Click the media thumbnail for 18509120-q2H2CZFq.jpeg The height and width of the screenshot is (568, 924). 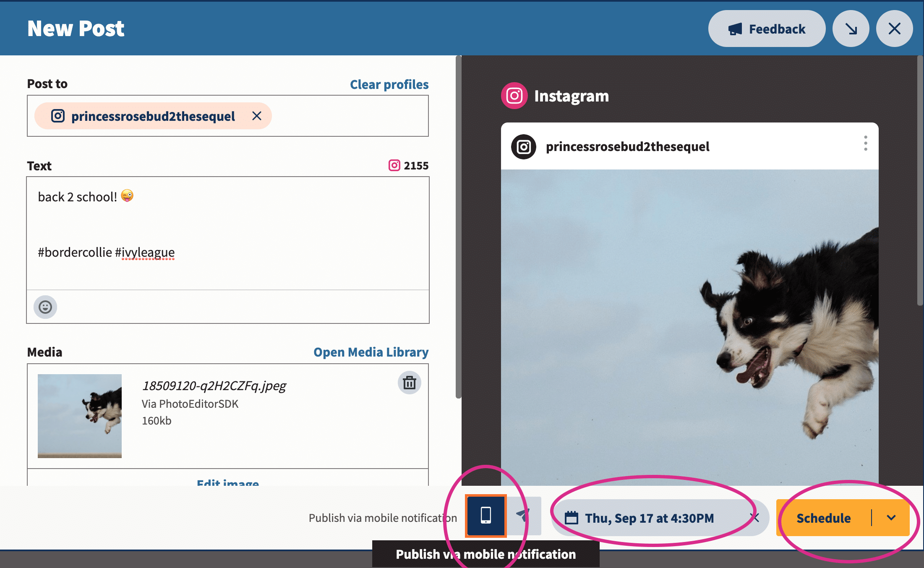pyautogui.click(x=80, y=415)
